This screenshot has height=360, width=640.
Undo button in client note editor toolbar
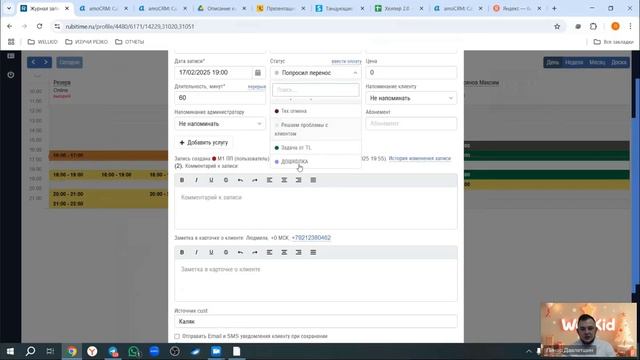click(240, 252)
